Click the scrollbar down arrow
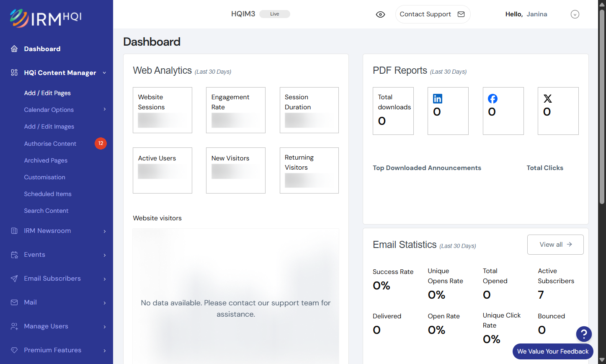 (x=602, y=360)
